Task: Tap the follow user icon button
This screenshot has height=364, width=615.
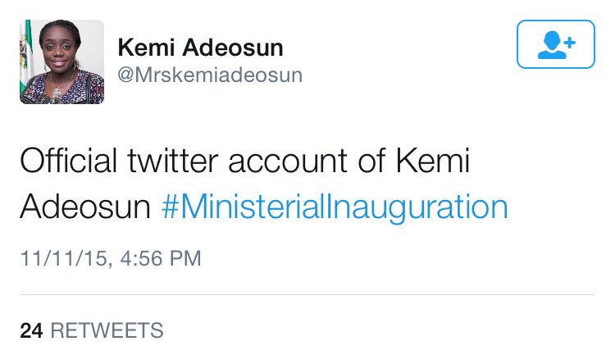Action: [x=555, y=44]
